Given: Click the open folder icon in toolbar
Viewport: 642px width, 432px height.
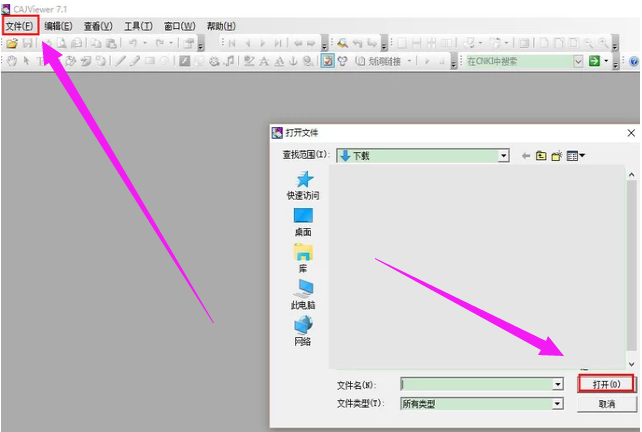Looking at the screenshot, I should [12, 44].
